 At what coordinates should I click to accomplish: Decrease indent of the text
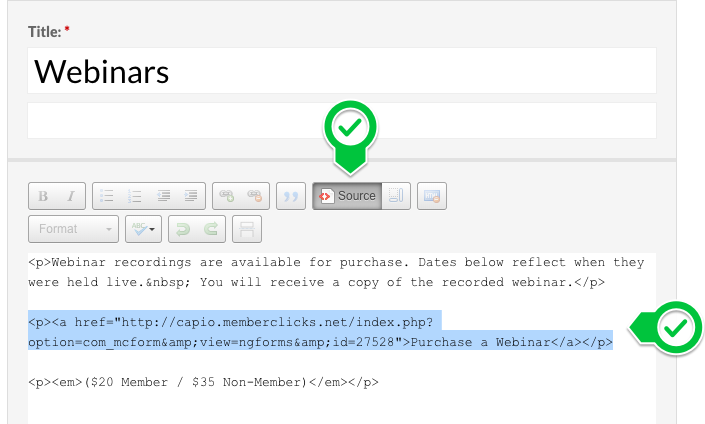click(x=164, y=196)
